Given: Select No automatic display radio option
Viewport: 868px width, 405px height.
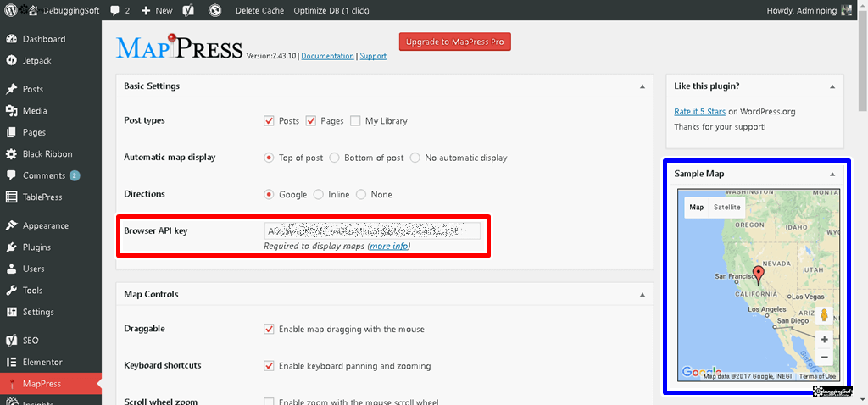Looking at the screenshot, I should [x=415, y=158].
